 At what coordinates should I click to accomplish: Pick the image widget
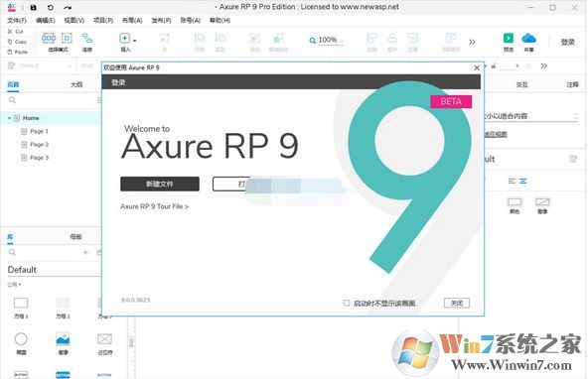[x=63, y=343]
